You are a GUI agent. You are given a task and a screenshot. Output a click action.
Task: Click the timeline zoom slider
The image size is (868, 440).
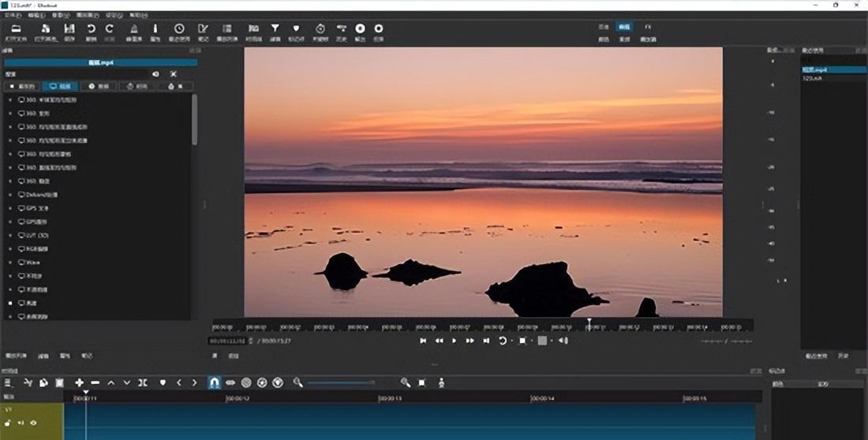pyautogui.click(x=341, y=382)
